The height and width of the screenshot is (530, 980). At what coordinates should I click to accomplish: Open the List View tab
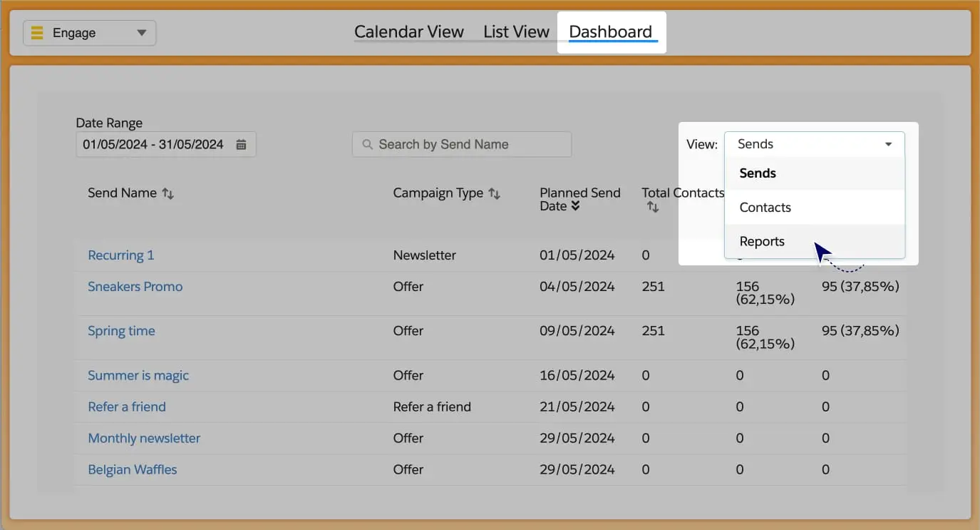click(x=516, y=32)
